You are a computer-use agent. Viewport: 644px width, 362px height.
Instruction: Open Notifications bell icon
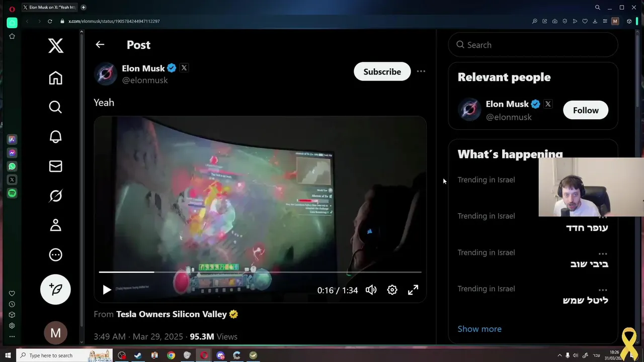pyautogui.click(x=55, y=137)
